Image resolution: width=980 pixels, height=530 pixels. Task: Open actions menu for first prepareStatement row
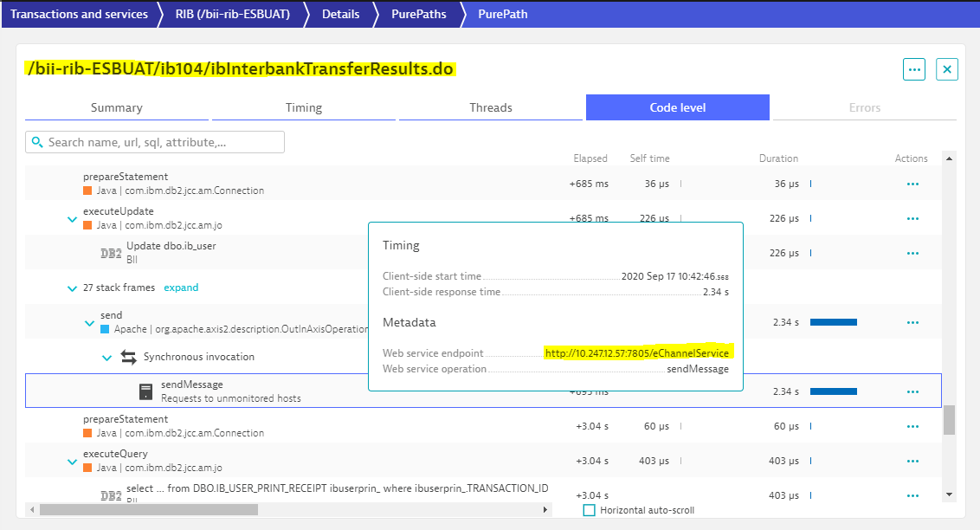tap(912, 184)
